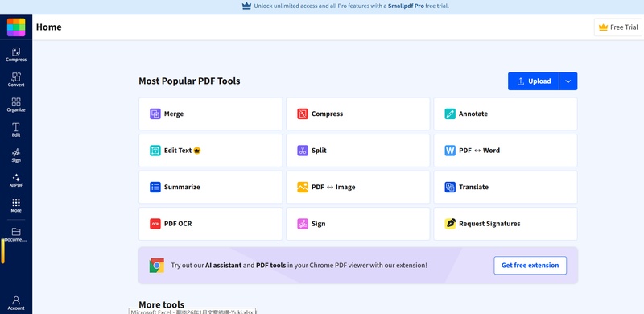Open Edit in the left sidebar
Screen dimensions: 644x314
click(x=16, y=130)
